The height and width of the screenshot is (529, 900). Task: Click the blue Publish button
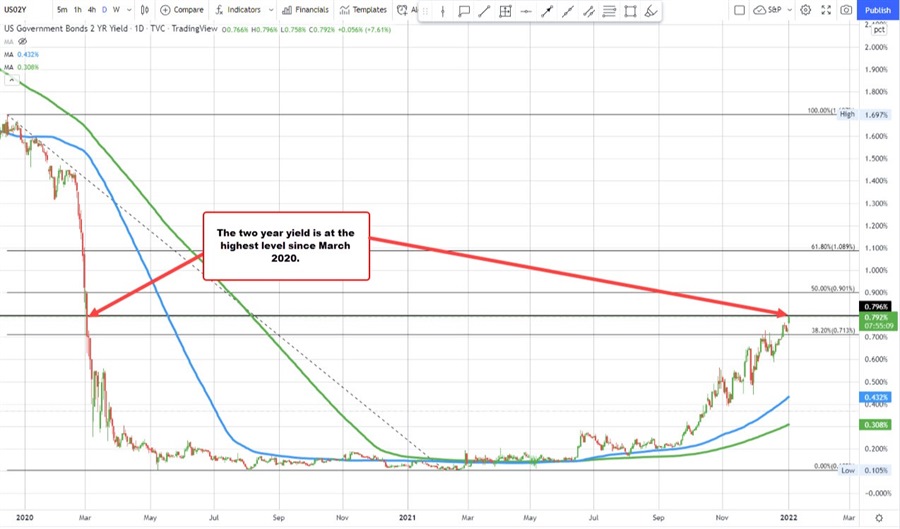(876, 10)
